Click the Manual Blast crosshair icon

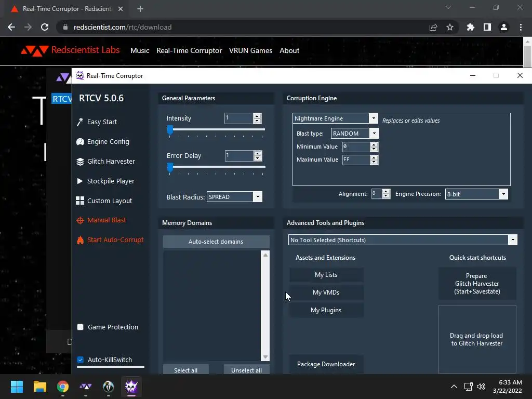80,220
